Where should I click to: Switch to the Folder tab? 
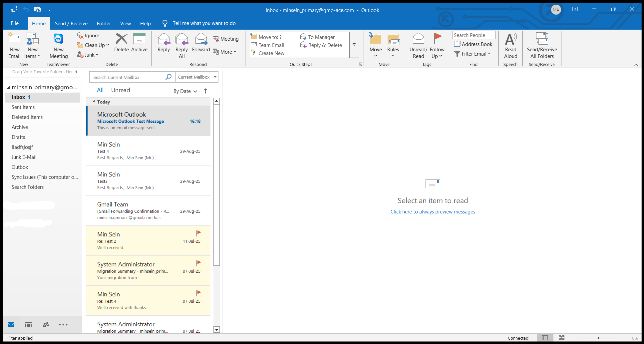click(x=104, y=23)
